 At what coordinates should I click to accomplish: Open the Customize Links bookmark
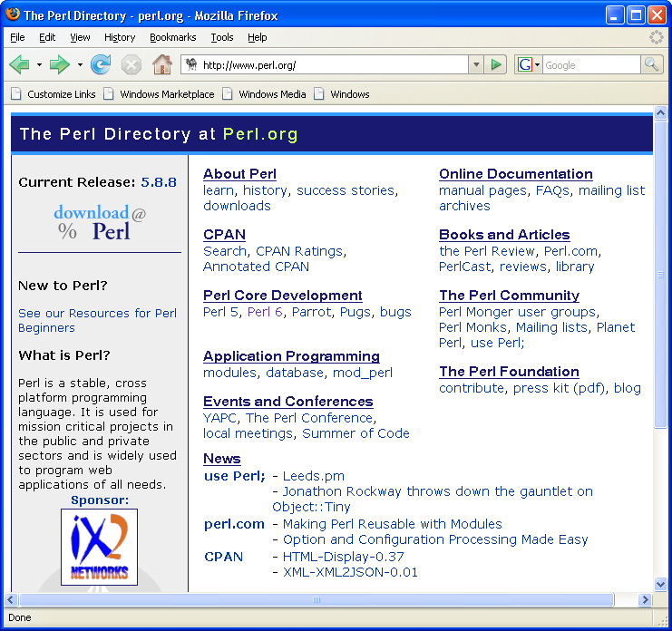pyautogui.click(x=54, y=93)
